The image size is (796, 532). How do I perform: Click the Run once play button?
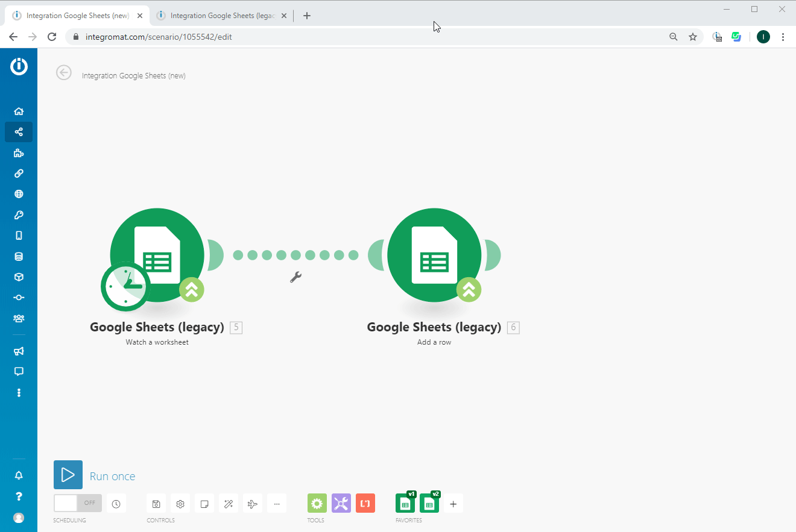pyautogui.click(x=68, y=475)
